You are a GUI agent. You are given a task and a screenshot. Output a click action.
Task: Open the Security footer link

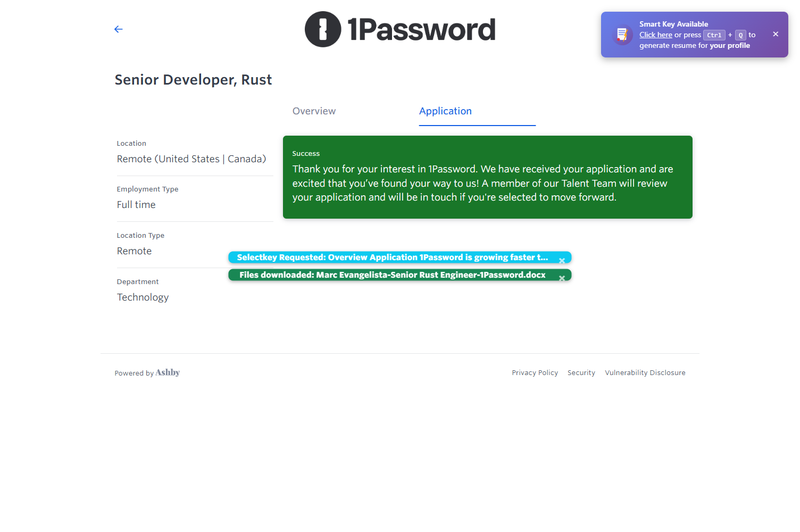pyautogui.click(x=581, y=373)
